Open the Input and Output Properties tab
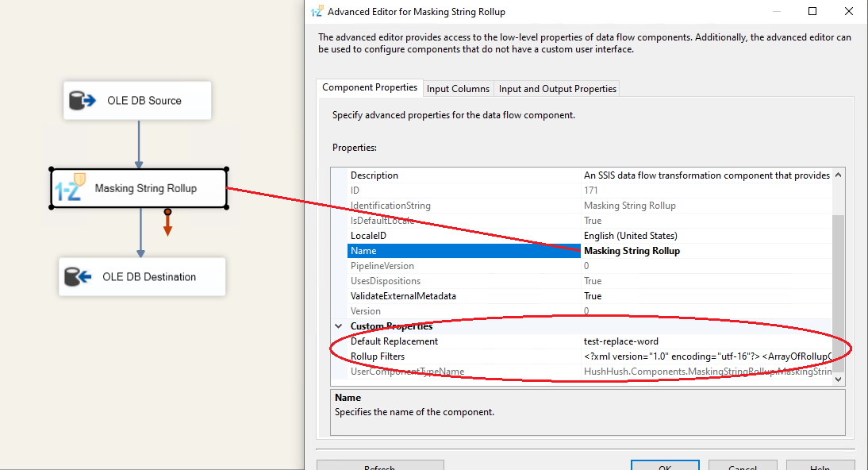 [x=557, y=89]
